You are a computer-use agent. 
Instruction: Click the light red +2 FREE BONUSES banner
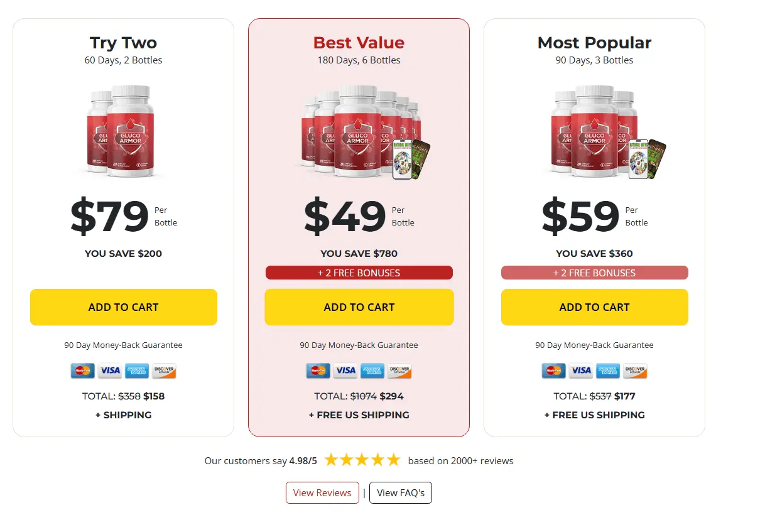point(595,273)
